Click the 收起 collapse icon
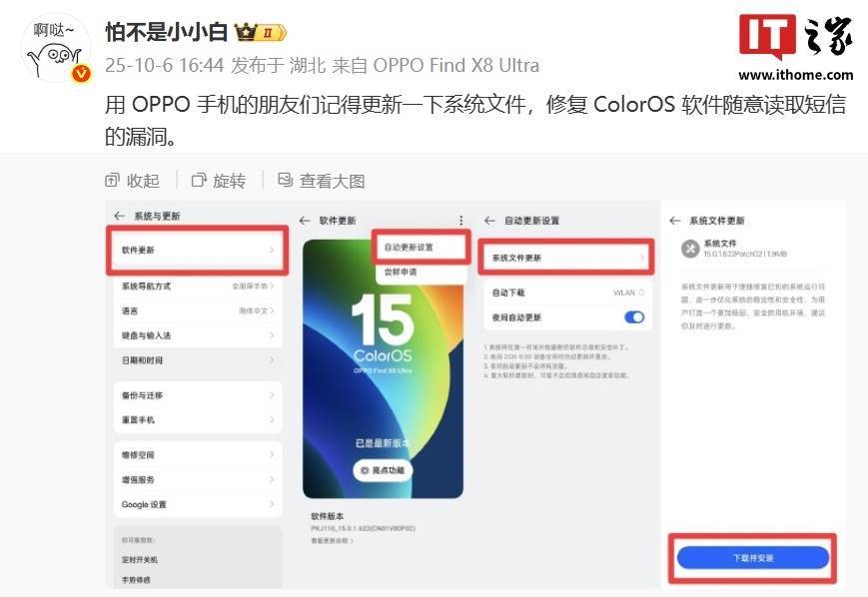868x597 pixels. point(112,180)
